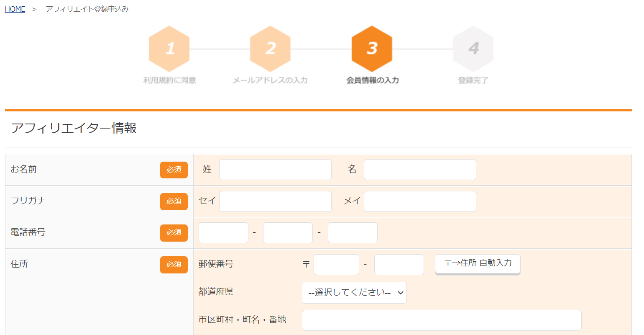The height and width of the screenshot is (335, 644).
Task: Open the 都道府県 prefecture dropdown
Action: point(354,293)
